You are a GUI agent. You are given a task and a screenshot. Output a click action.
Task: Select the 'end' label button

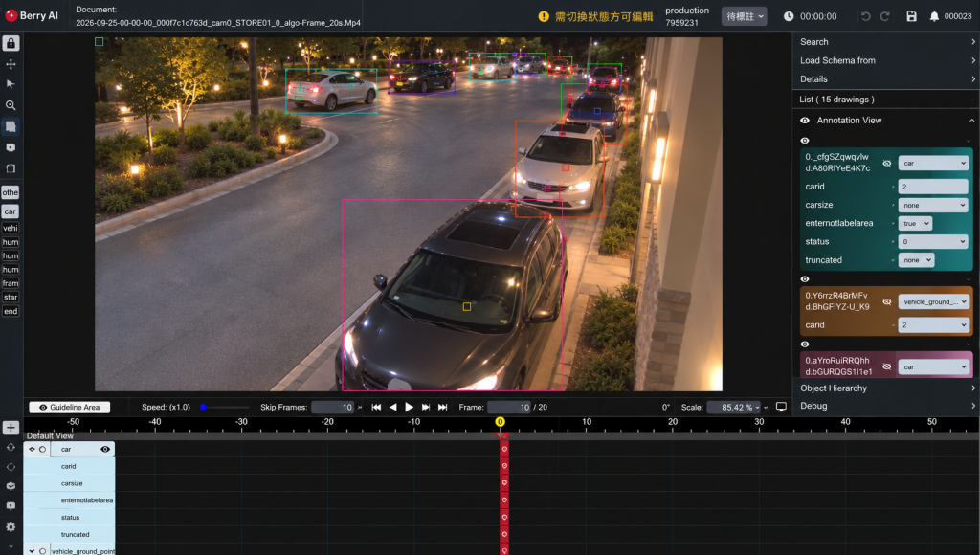point(11,311)
